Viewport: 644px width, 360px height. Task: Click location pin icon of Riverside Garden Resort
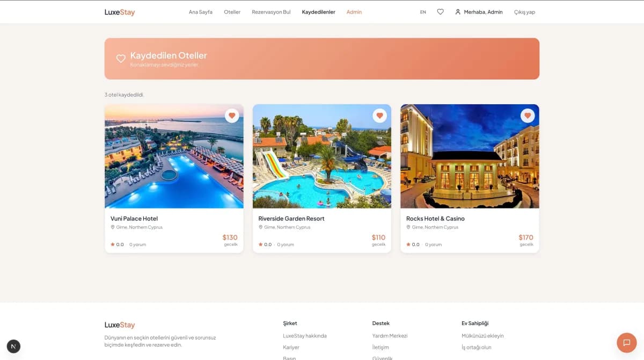coord(261,227)
